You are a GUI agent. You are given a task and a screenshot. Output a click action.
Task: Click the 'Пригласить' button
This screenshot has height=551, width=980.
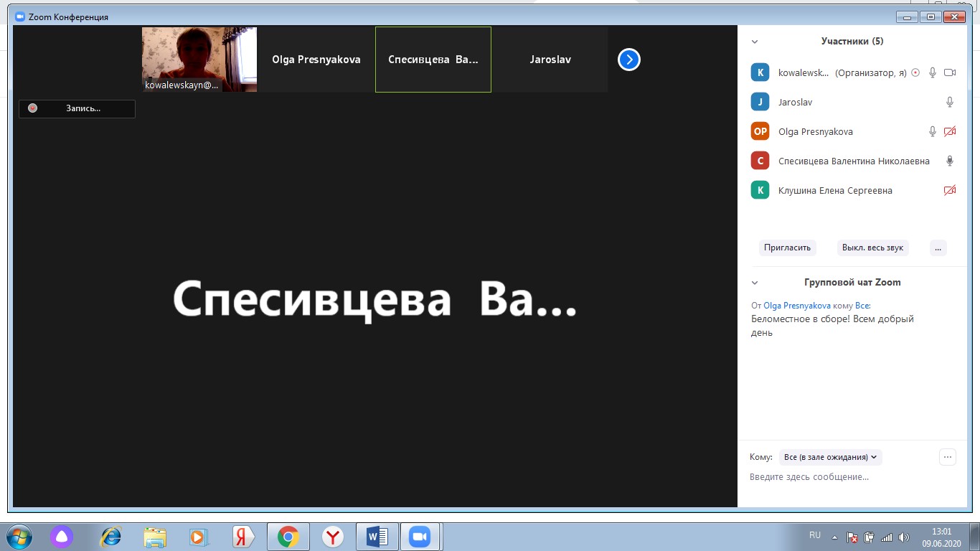[x=787, y=248]
